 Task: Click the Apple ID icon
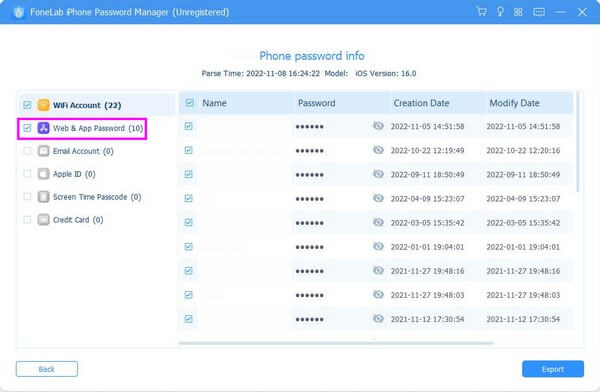point(43,174)
